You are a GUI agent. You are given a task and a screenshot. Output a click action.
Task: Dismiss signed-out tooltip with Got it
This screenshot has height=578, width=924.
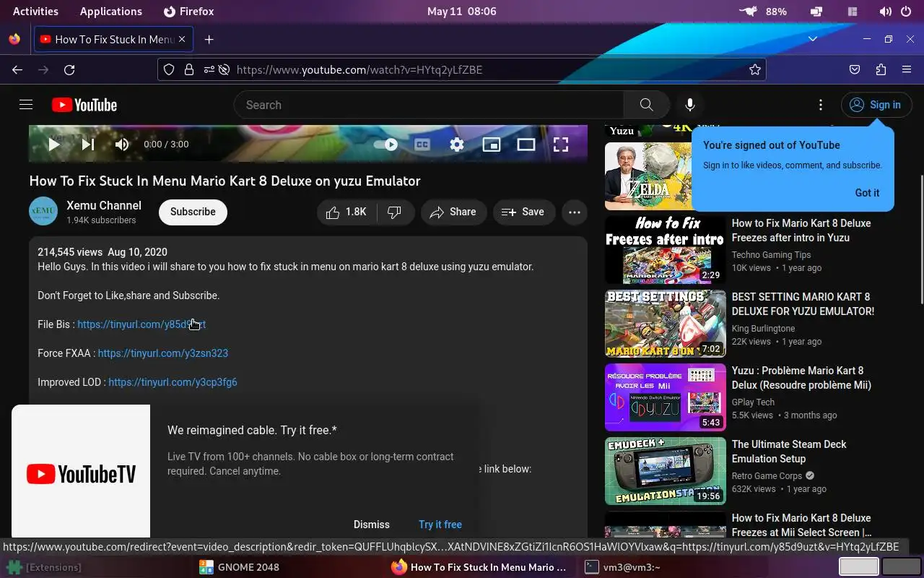point(867,193)
